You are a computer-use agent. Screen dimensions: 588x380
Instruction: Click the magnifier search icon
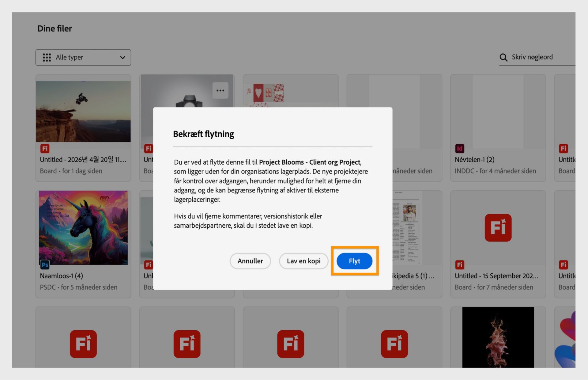click(503, 57)
